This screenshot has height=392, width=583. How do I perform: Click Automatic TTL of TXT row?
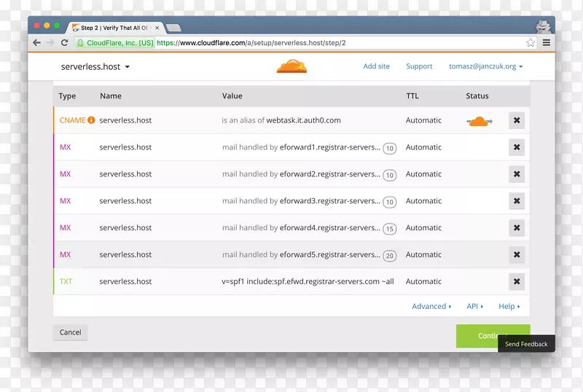pyautogui.click(x=423, y=281)
